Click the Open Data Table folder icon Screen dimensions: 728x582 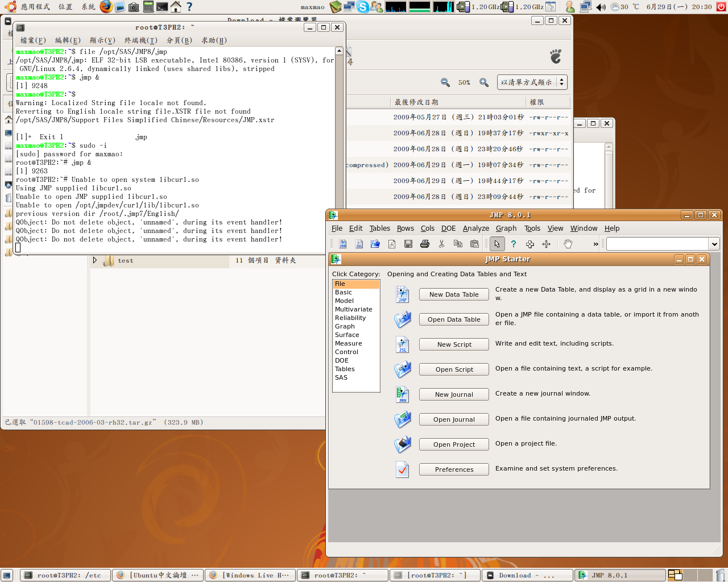[x=403, y=319]
